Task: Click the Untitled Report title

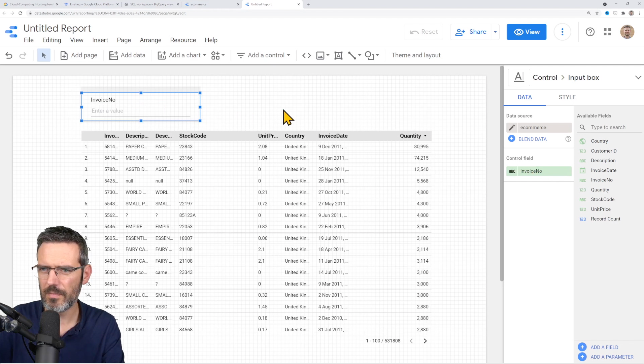Action: point(57,28)
